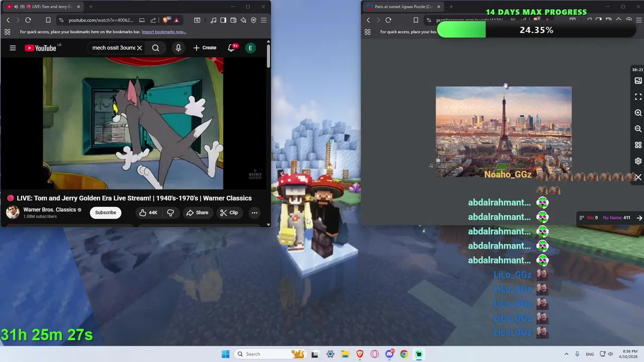Image resolution: width=644 pixels, height=362 pixels.
Task: Zoom out of the puzzle
Action: pos(638,129)
